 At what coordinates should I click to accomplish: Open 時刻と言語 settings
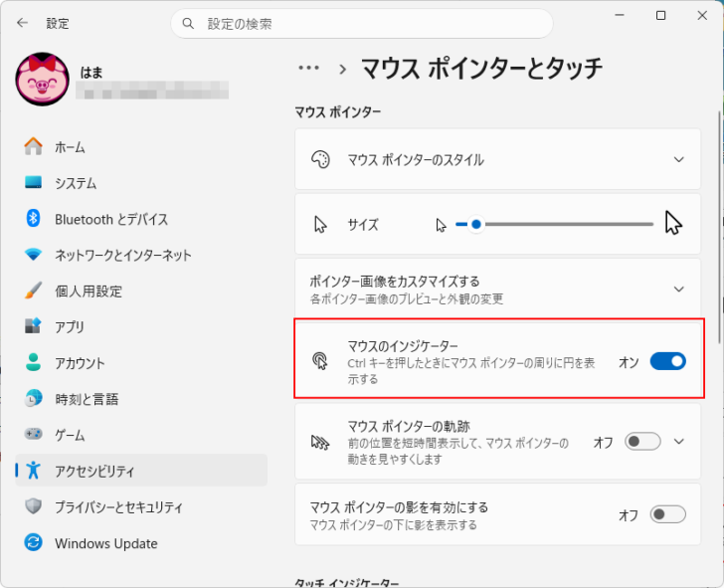(x=141, y=399)
